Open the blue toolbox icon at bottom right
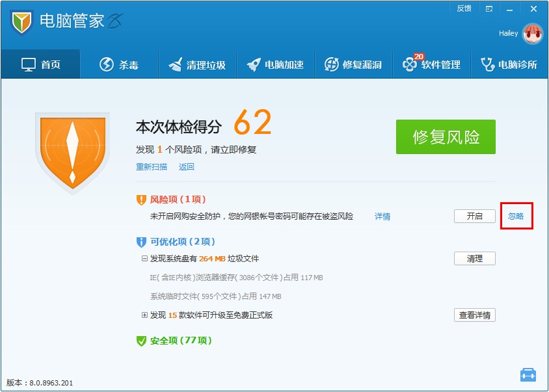Screen dimensions: 549x392 [x=528, y=374]
